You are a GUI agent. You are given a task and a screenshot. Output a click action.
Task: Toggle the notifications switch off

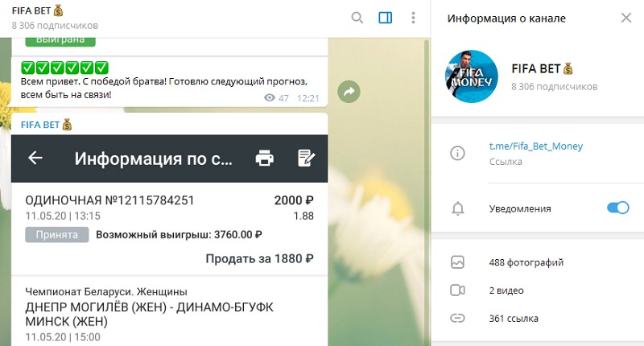[x=617, y=208]
